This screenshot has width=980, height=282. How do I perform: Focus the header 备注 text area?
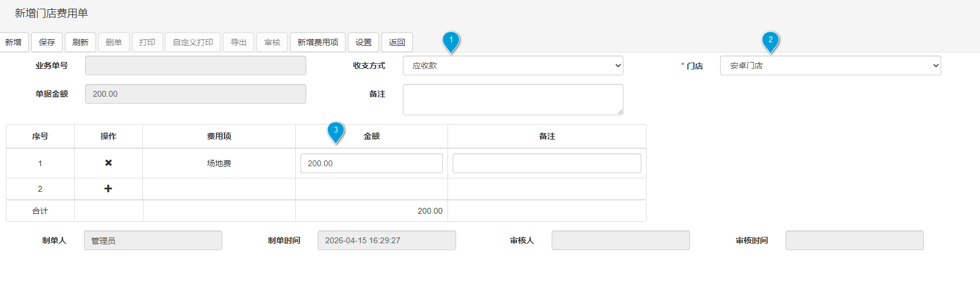tap(512, 99)
